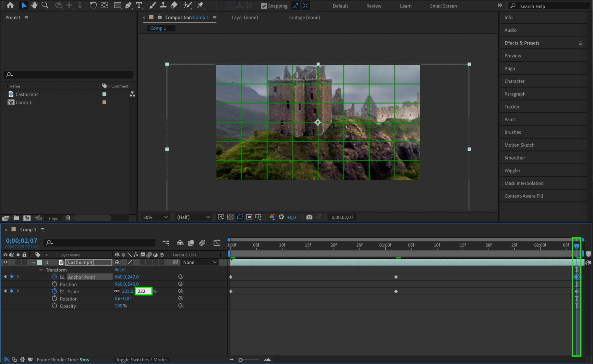Delete selected item with trash icon
The width and height of the screenshot is (593, 364).
pos(68,218)
